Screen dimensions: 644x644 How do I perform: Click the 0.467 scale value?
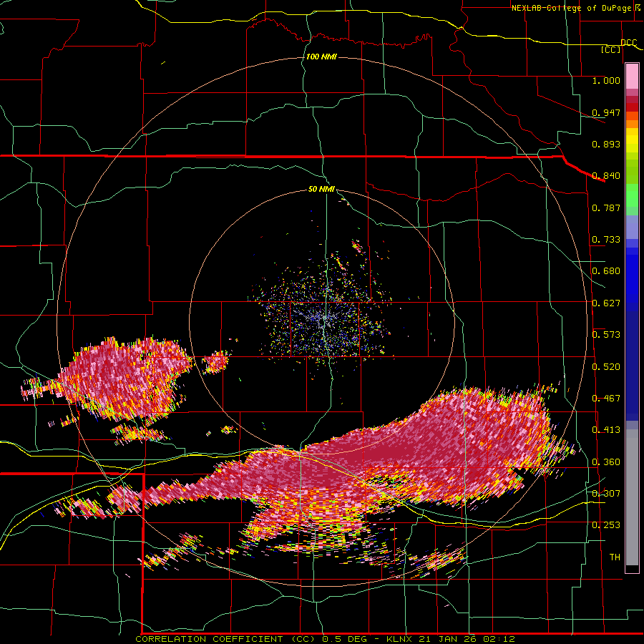pos(606,399)
